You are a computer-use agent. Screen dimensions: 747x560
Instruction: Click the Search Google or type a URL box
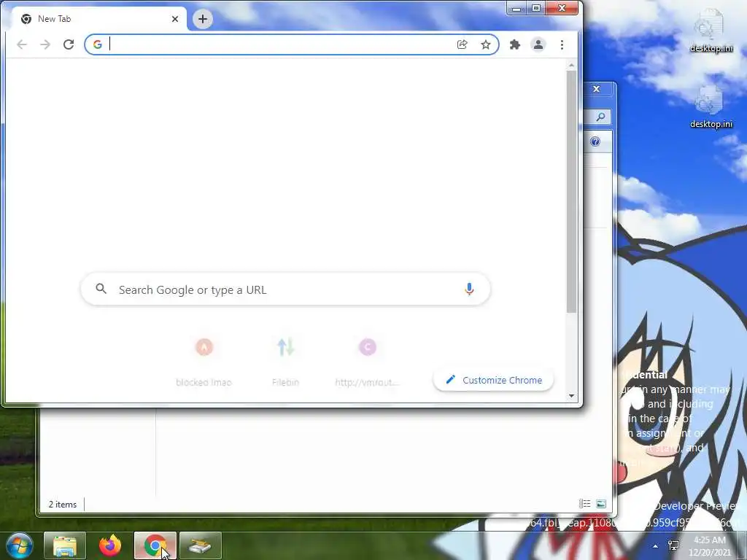pyautogui.click(x=285, y=289)
